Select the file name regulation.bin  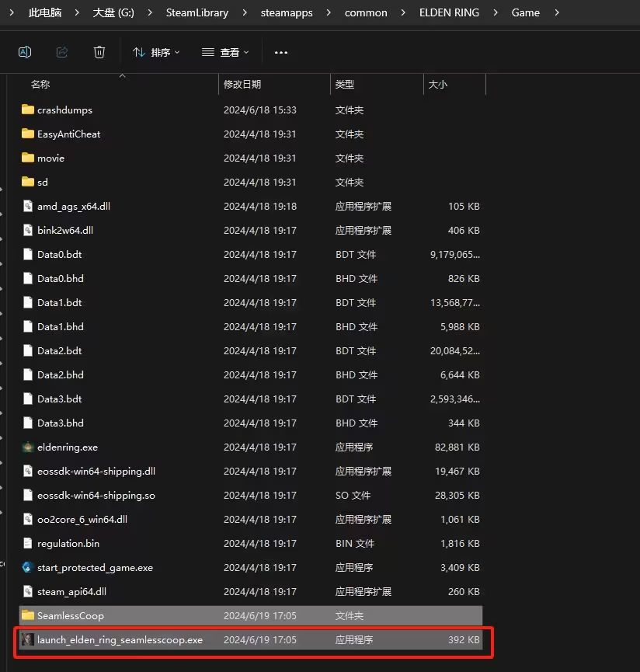coord(68,544)
